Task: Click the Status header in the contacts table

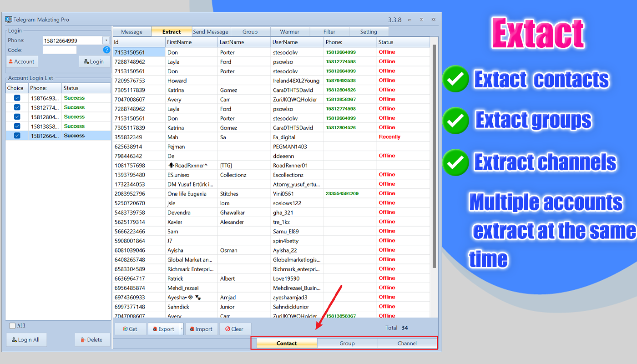Action: (x=403, y=42)
